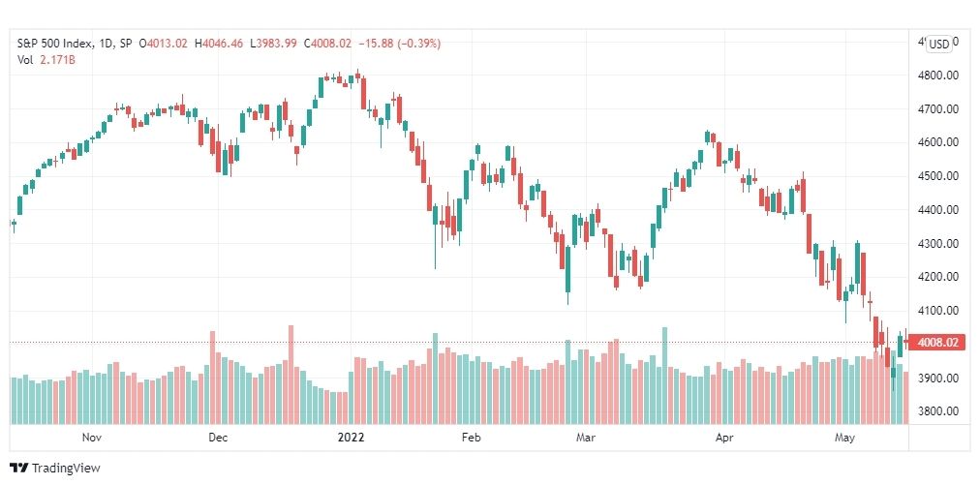Select the Apr label on time axis

point(724,438)
